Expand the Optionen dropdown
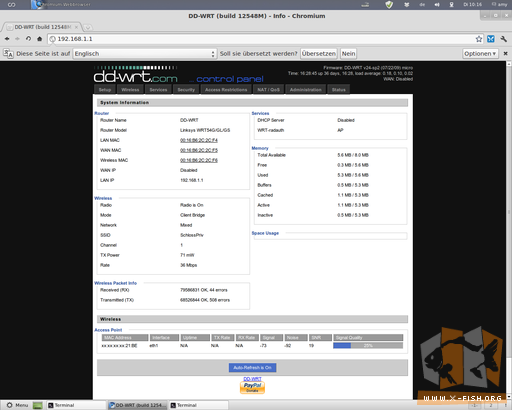 tap(480, 54)
